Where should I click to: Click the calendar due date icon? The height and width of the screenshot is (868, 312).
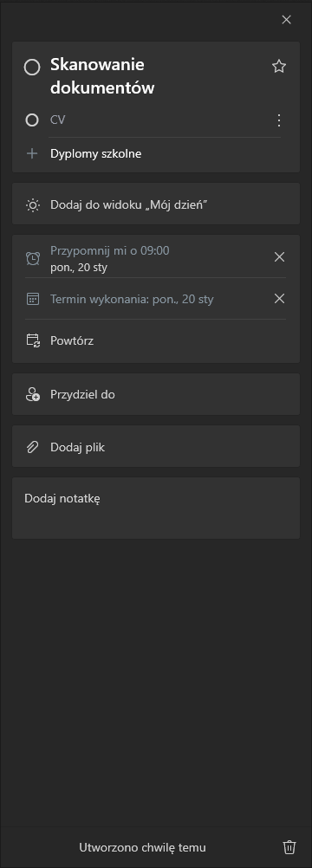click(x=33, y=299)
